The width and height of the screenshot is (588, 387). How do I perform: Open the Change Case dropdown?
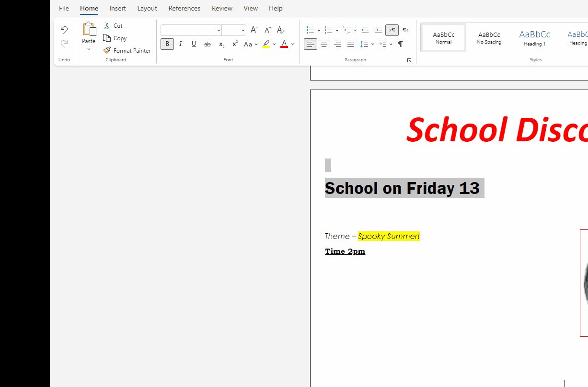[251, 44]
